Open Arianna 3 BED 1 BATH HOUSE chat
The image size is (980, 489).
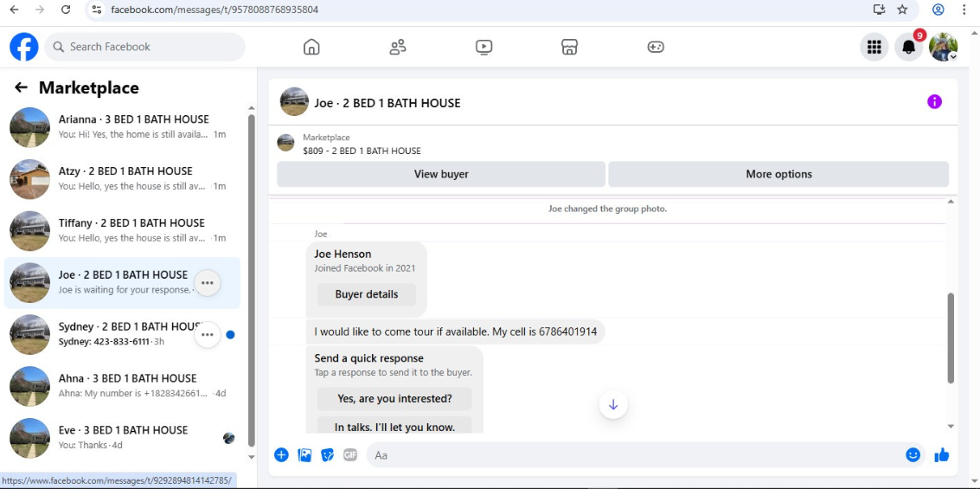[123, 127]
